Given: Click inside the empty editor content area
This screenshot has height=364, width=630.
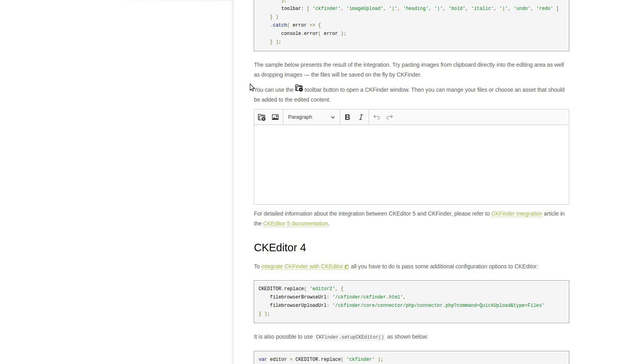Looking at the screenshot, I should 412,165.
